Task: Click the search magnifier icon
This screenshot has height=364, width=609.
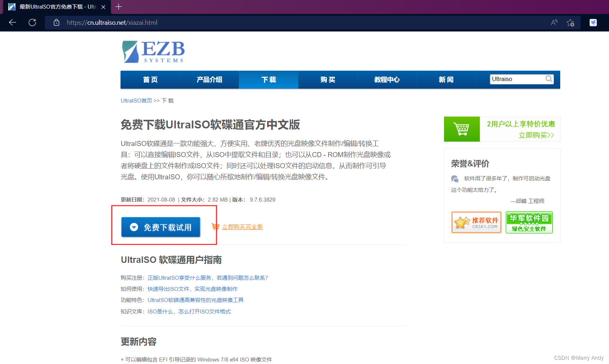Action: 549,79
